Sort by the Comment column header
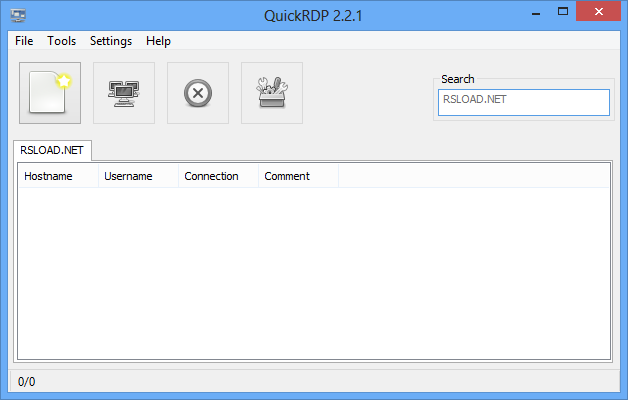 (299, 176)
